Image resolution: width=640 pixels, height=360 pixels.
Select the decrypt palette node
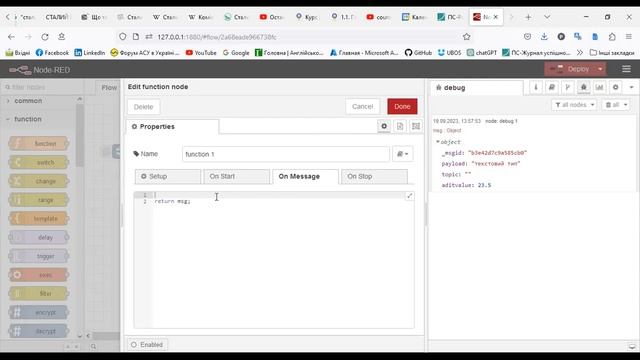[x=39, y=331]
